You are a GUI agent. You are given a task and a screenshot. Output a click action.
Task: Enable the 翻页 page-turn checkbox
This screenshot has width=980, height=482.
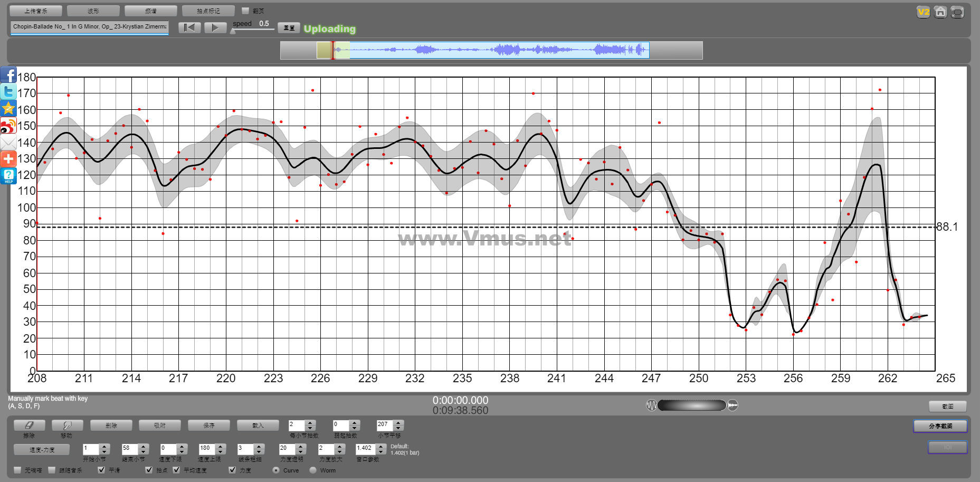tap(245, 11)
